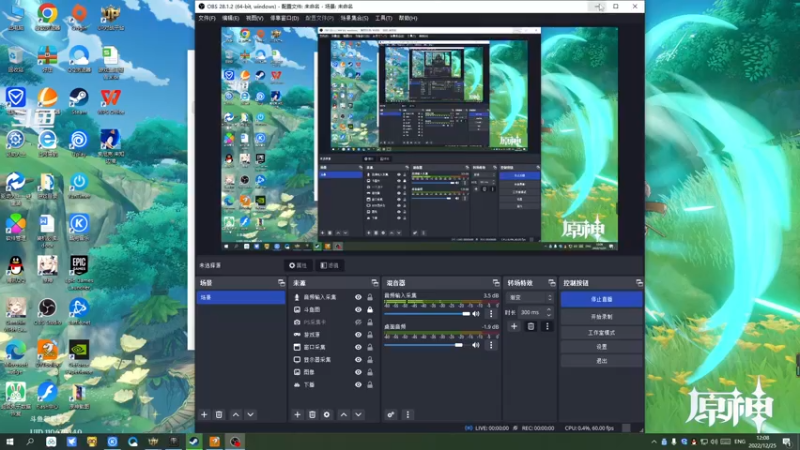Open the Windows Start menu
800x450 pixels.
coord(10,441)
